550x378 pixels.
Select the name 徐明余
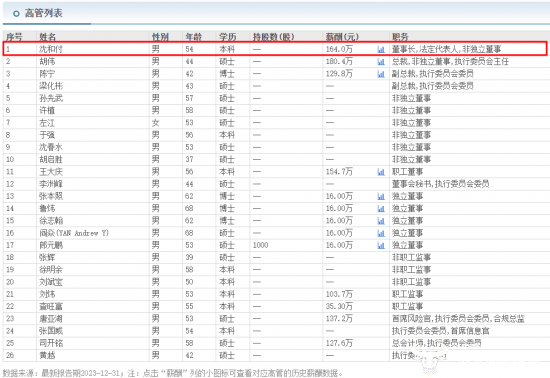[x=51, y=270]
